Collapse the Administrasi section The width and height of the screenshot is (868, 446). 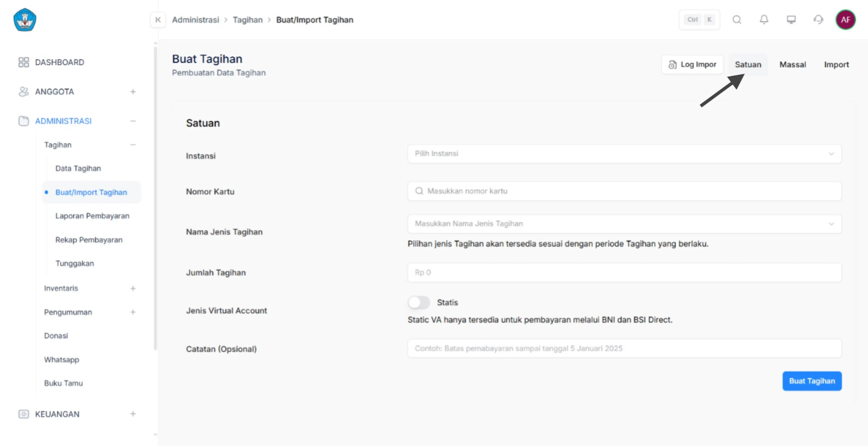click(133, 121)
